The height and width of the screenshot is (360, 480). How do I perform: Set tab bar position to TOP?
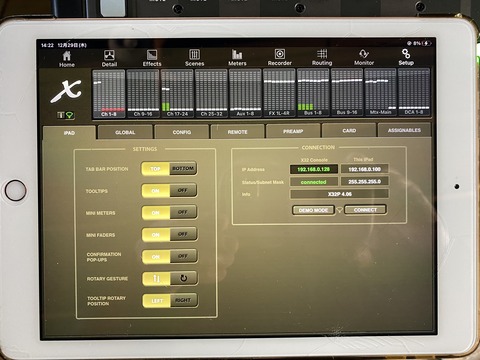tap(155, 169)
